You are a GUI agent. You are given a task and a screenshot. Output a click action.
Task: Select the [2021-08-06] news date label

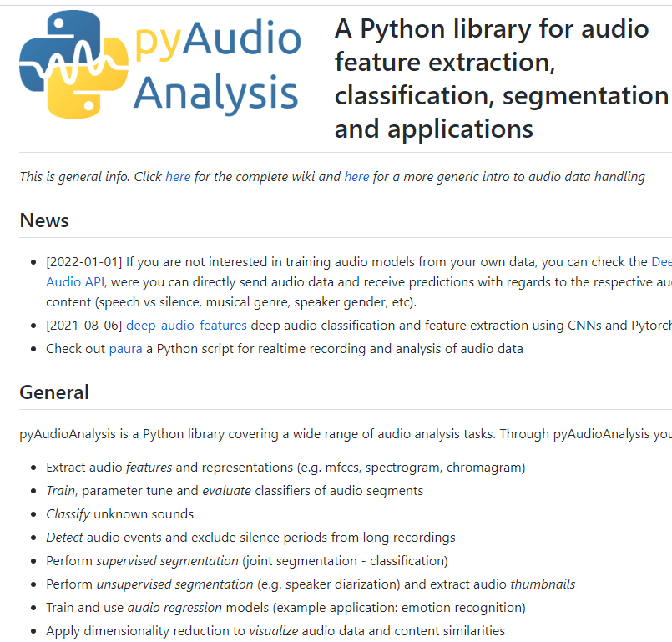tap(82, 325)
